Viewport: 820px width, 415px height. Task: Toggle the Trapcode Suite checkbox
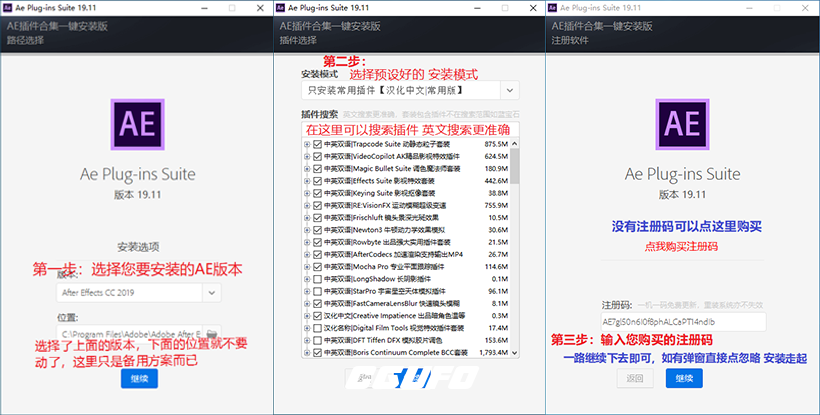[x=317, y=144]
